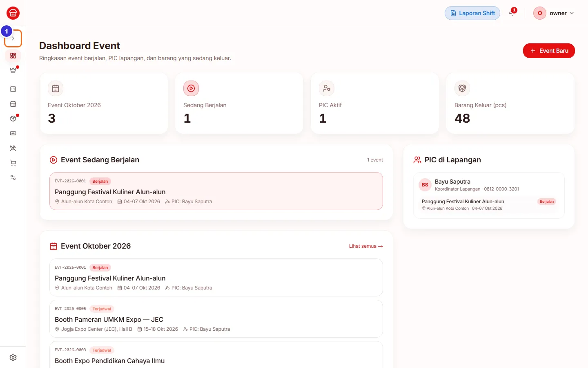
Task: Open the settings gear in the sidebar
Action: [13, 357]
